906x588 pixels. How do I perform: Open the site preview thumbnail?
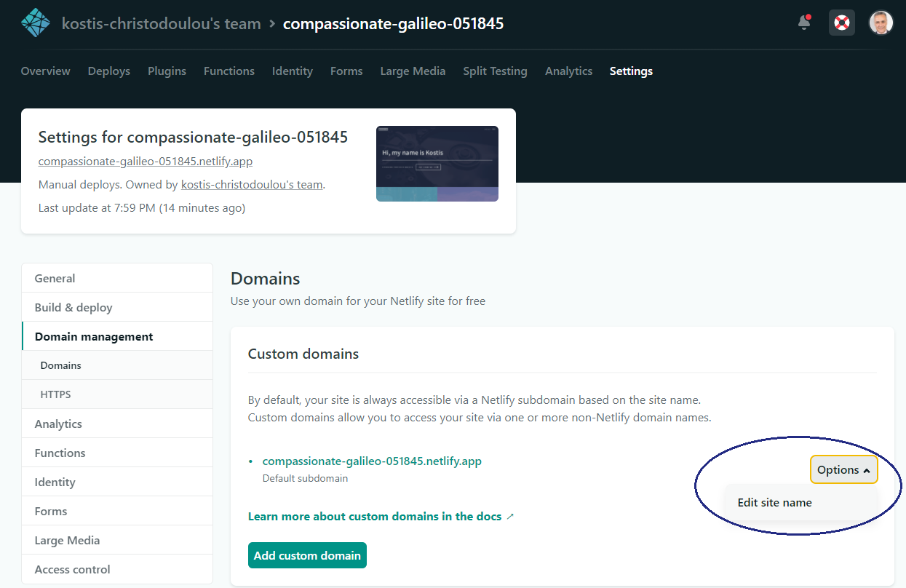tap(437, 164)
